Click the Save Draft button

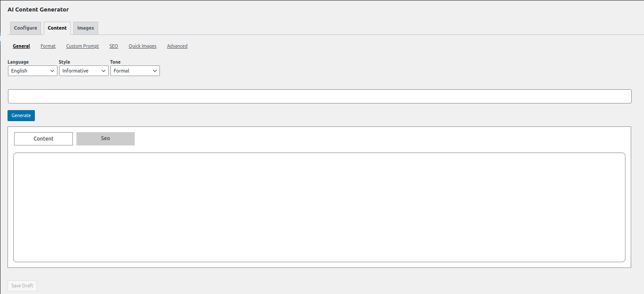click(x=22, y=286)
